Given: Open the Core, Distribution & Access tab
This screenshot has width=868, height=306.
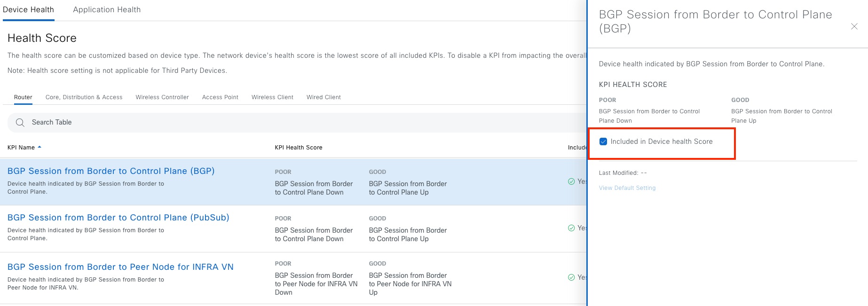Looking at the screenshot, I should tap(84, 97).
